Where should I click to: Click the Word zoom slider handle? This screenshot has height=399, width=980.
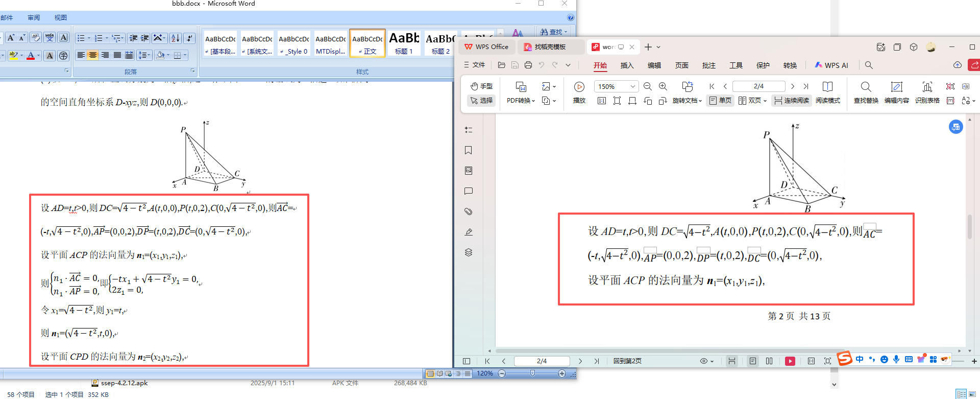pyautogui.click(x=532, y=373)
